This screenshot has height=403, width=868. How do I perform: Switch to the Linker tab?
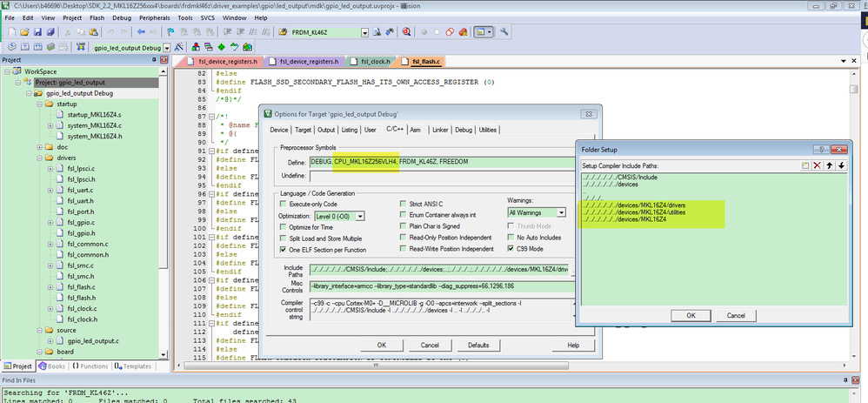pyautogui.click(x=439, y=130)
